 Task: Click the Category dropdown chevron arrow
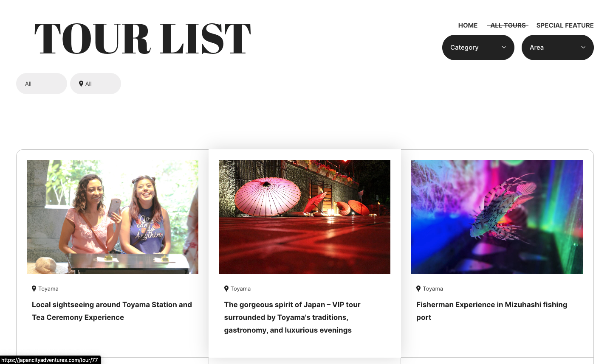504,47
